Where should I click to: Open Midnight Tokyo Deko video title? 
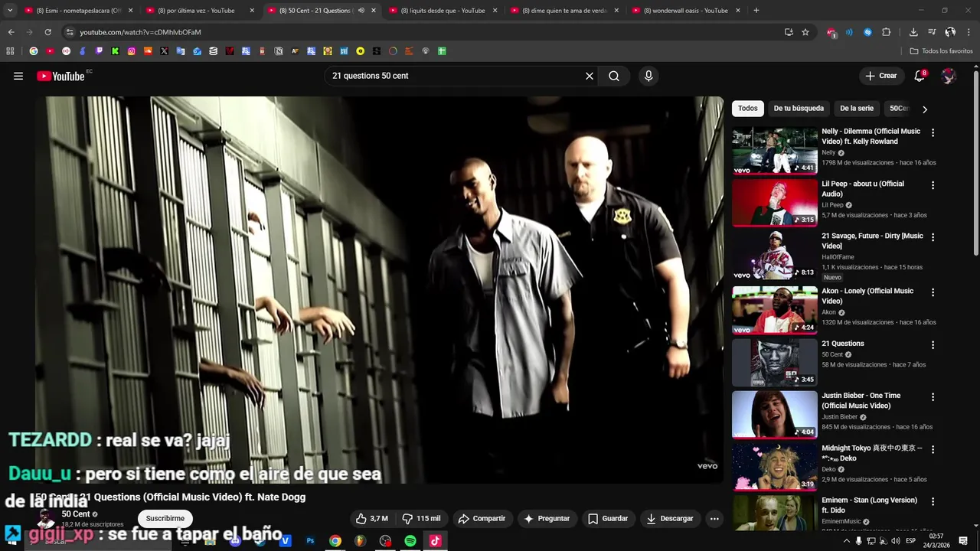(872, 453)
